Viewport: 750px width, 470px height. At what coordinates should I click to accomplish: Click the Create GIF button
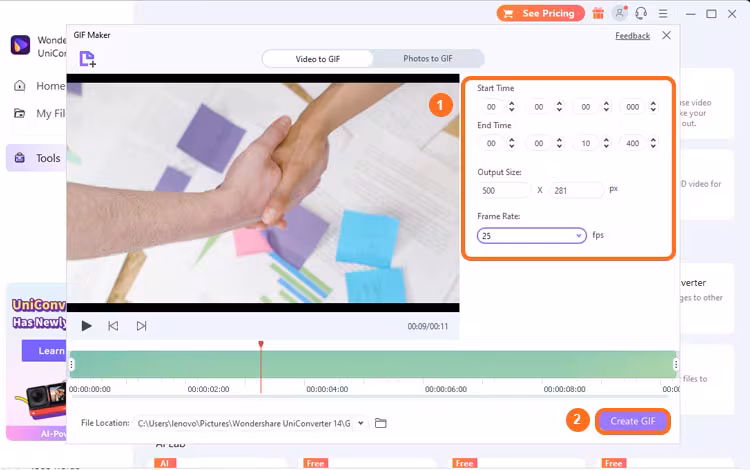(x=632, y=421)
